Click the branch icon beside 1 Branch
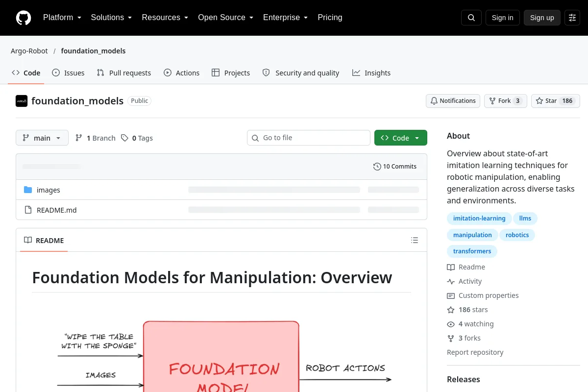Screen dimensions: 588x392 pyautogui.click(x=79, y=138)
